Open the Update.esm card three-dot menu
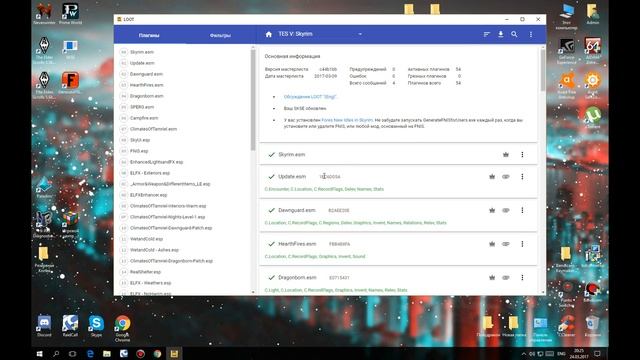 coord(522,177)
